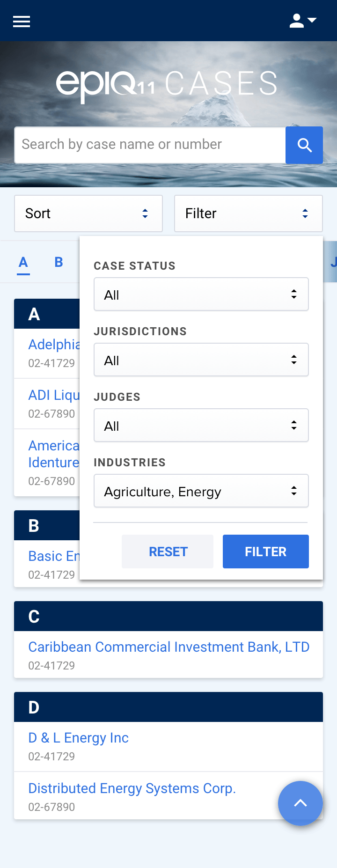Select the letter A alphabet tab

pyautogui.click(x=23, y=262)
